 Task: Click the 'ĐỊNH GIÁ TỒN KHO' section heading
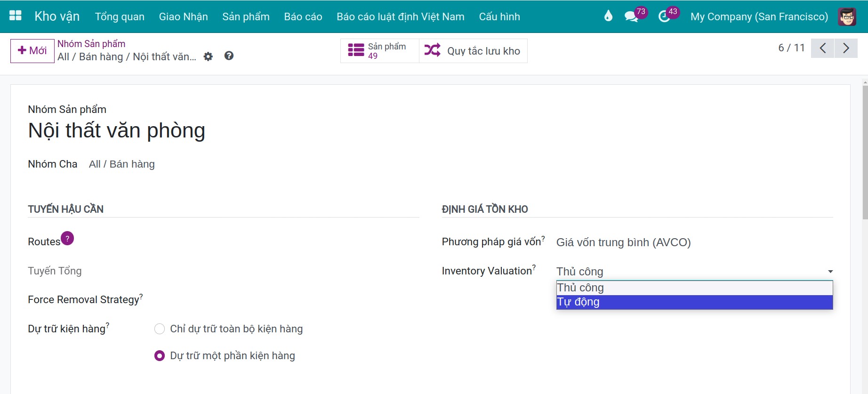(485, 209)
